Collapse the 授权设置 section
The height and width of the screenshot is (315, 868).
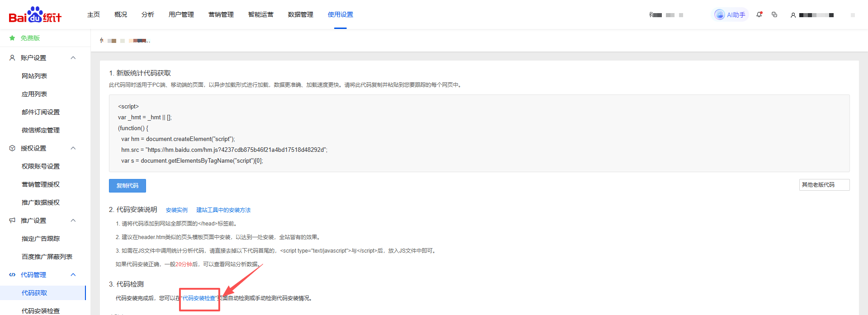coord(73,148)
